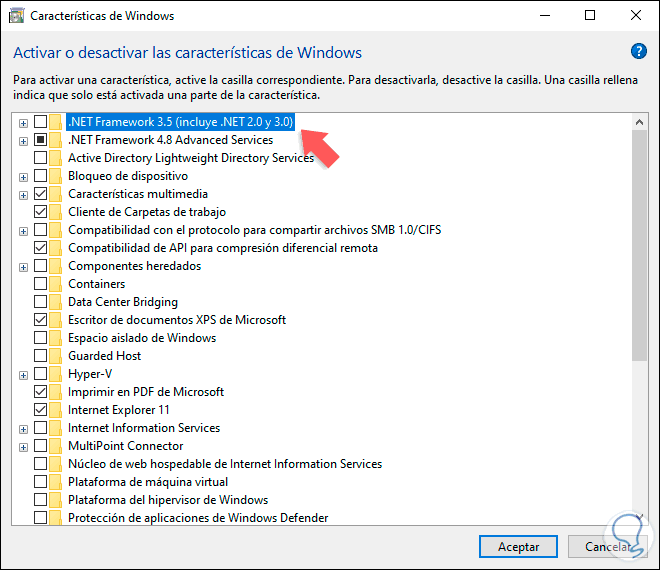Close the Características de Windows dialog
The width and height of the screenshot is (660, 570).
[636, 16]
